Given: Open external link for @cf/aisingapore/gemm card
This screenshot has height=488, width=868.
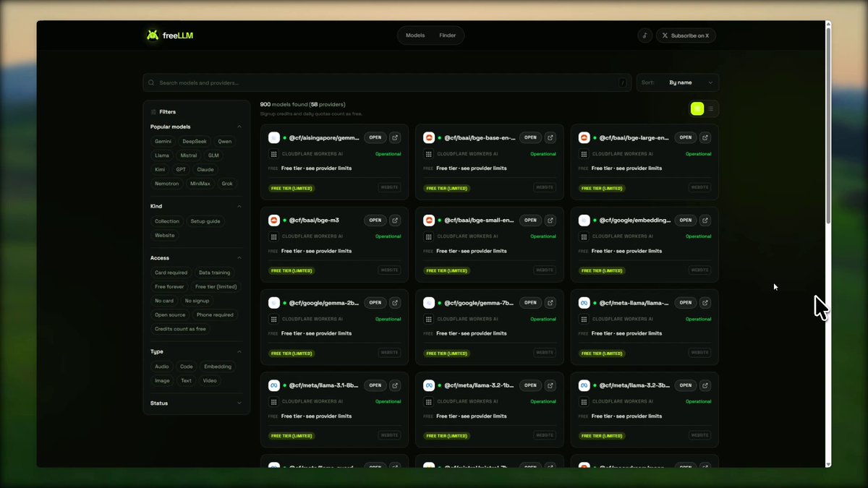Looking at the screenshot, I should click(x=395, y=137).
